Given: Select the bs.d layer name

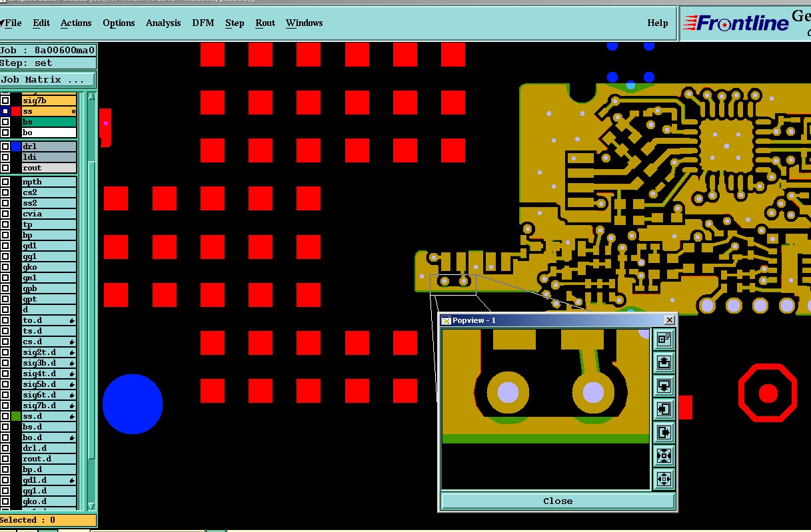Looking at the screenshot, I should tap(49, 427).
